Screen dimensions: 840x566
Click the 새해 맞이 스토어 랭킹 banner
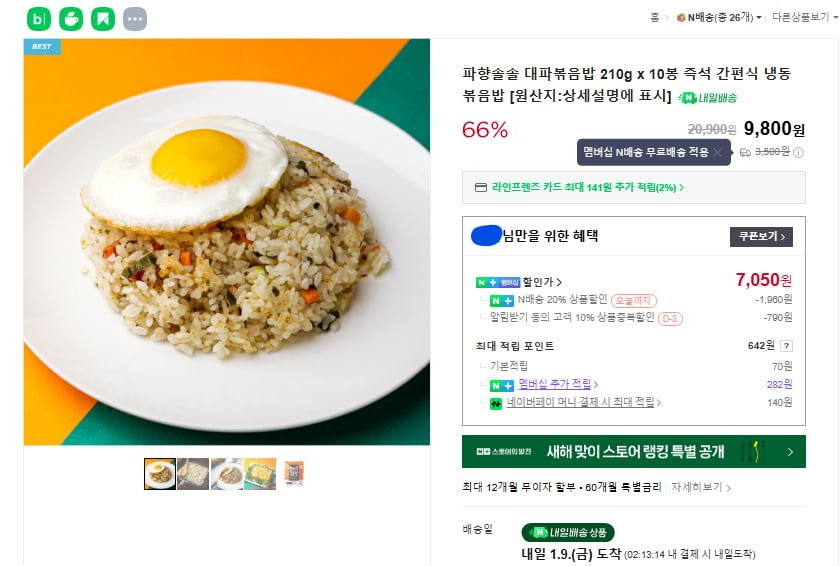click(x=633, y=452)
